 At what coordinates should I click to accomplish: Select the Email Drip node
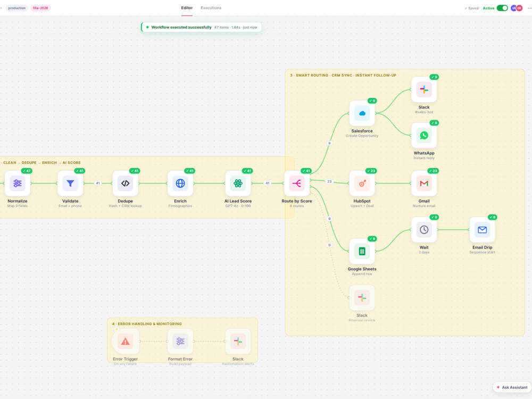click(x=482, y=230)
